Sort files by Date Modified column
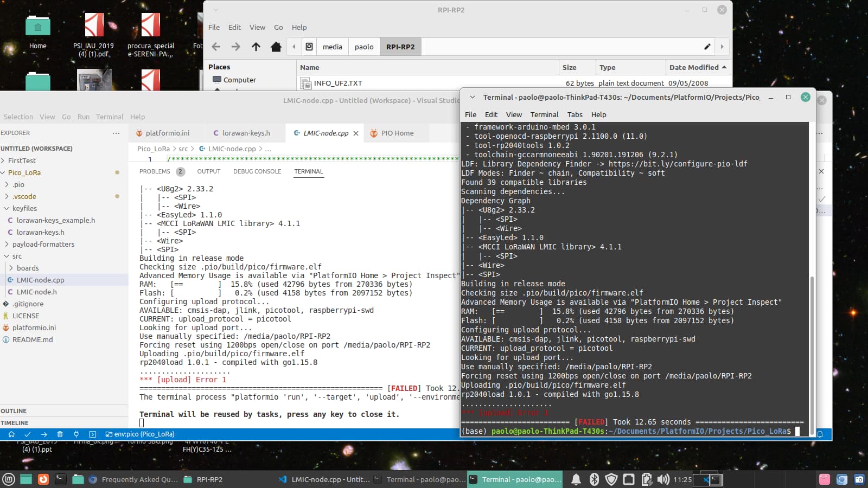This screenshot has width=868, height=488. 698,67
